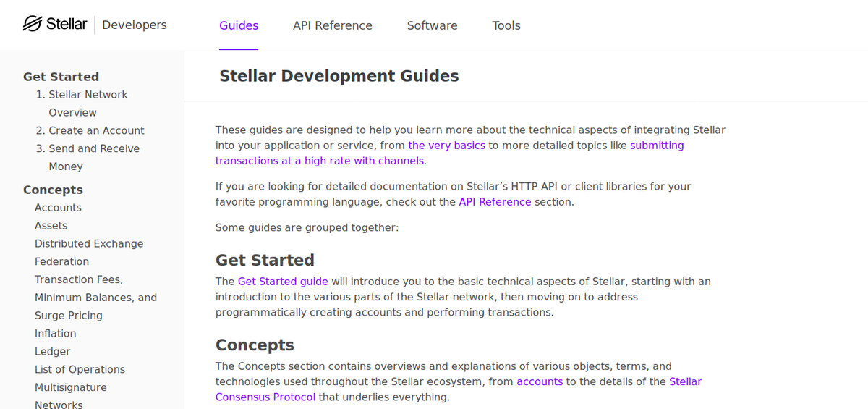The image size is (868, 409).
Task: Open the Developers home link
Action: click(135, 25)
